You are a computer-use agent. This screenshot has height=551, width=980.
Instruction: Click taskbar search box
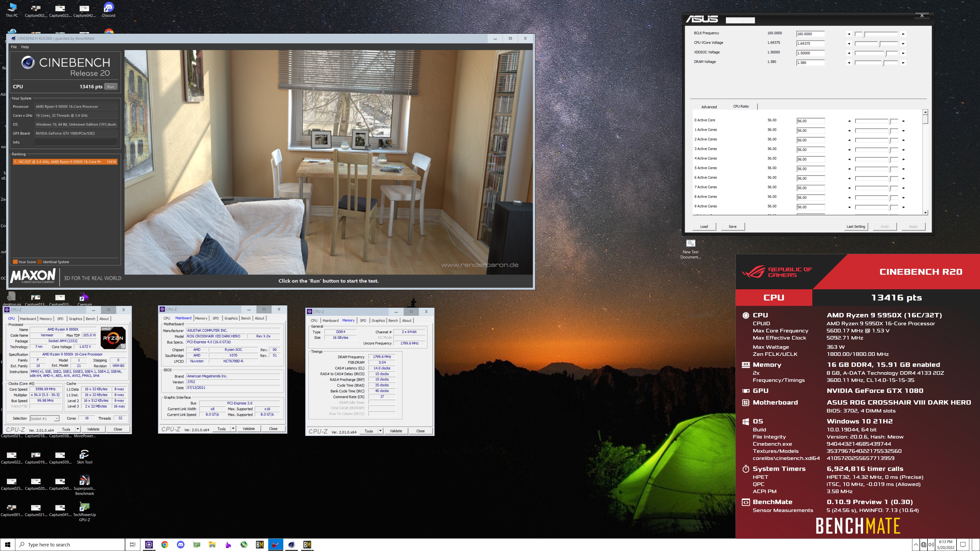70,545
